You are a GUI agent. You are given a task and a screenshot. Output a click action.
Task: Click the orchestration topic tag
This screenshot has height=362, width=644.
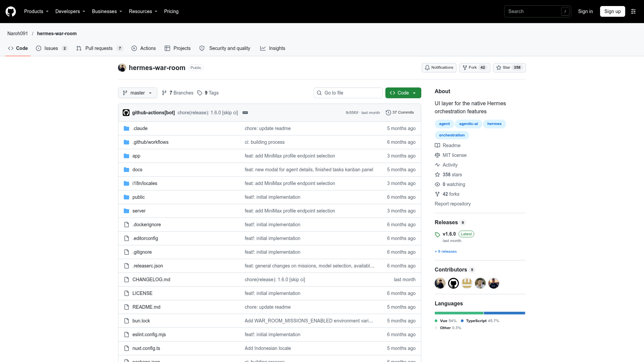[x=452, y=135]
